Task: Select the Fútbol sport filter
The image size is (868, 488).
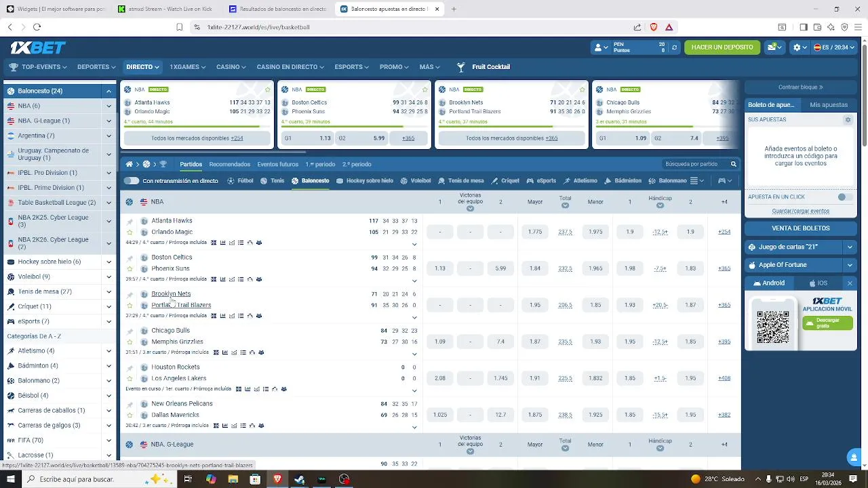Action: coord(240,181)
